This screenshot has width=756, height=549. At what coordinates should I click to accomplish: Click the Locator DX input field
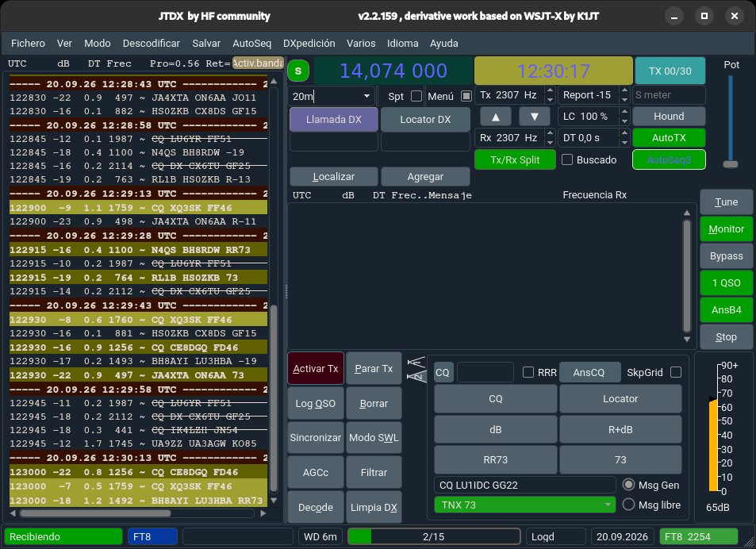[x=425, y=142]
